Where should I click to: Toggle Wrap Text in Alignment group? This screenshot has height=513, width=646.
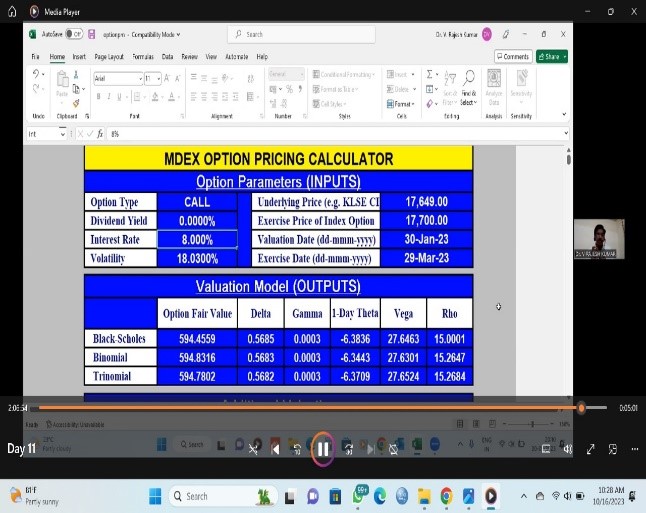coord(250,78)
